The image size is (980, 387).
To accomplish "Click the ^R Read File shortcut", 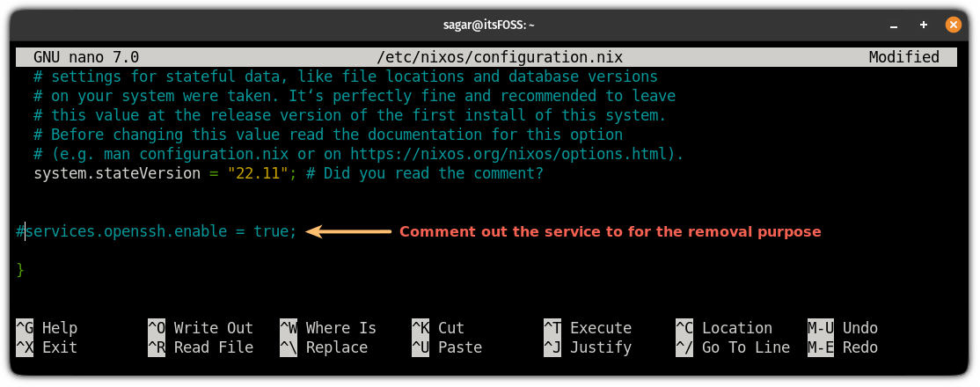I will pyautogui.click(x=201, y=347).
